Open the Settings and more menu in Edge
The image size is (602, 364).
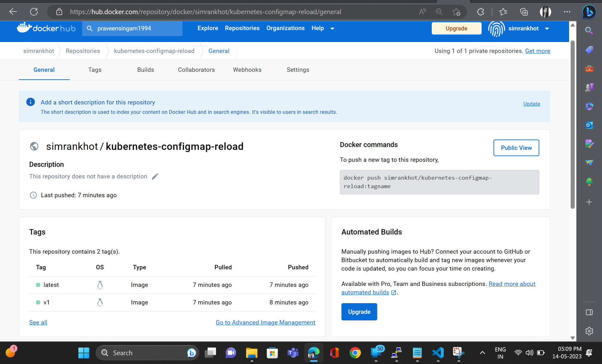[x=567, y=12]
